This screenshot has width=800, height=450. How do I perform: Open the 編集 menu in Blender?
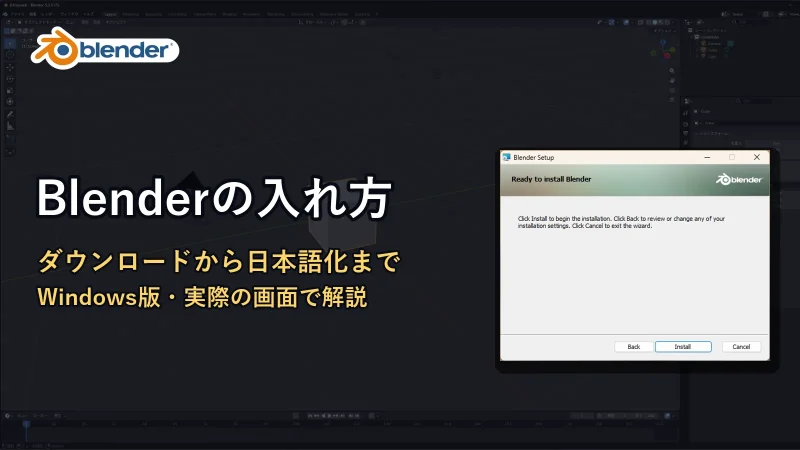(x=33, y=14)
